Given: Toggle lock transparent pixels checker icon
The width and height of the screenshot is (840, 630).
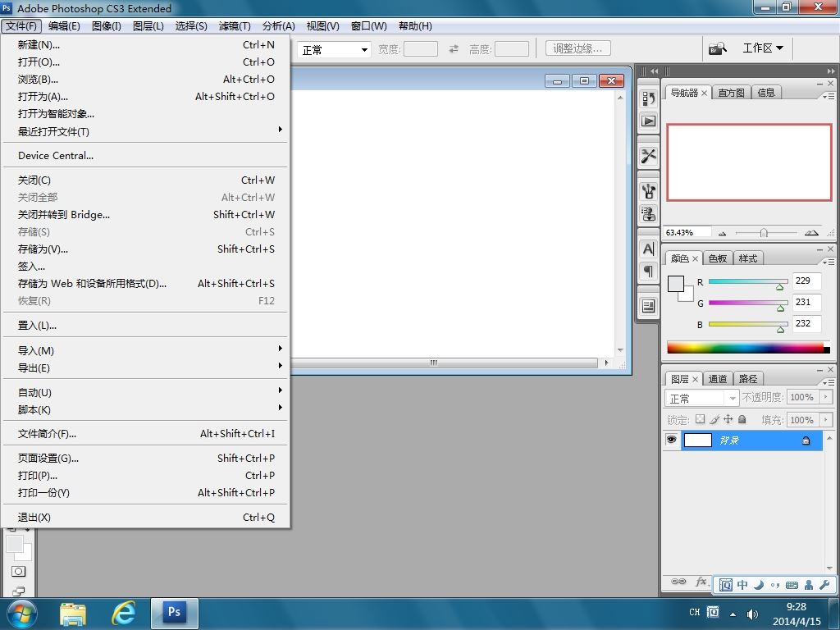Looking at the screenshot, I should [x=701, y=419].
